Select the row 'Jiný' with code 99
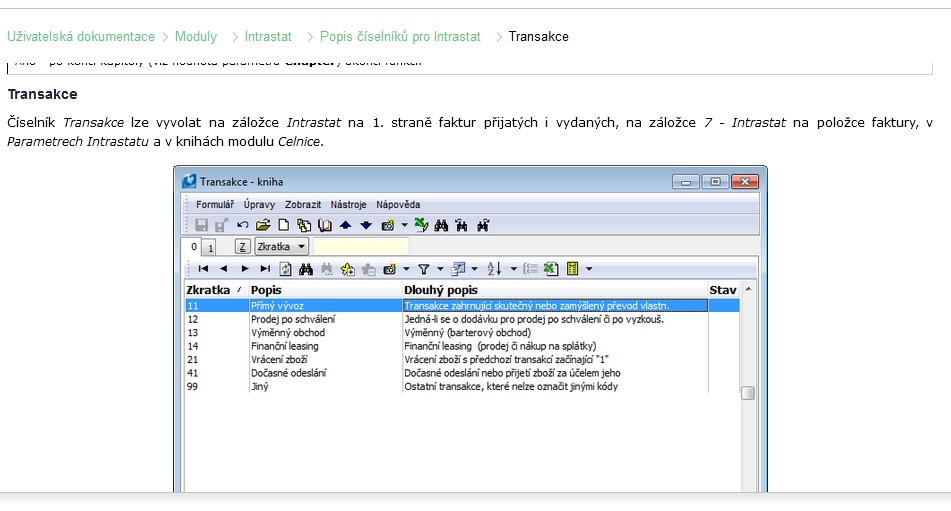This screenshot has width=951, height=511. [462, 387]
